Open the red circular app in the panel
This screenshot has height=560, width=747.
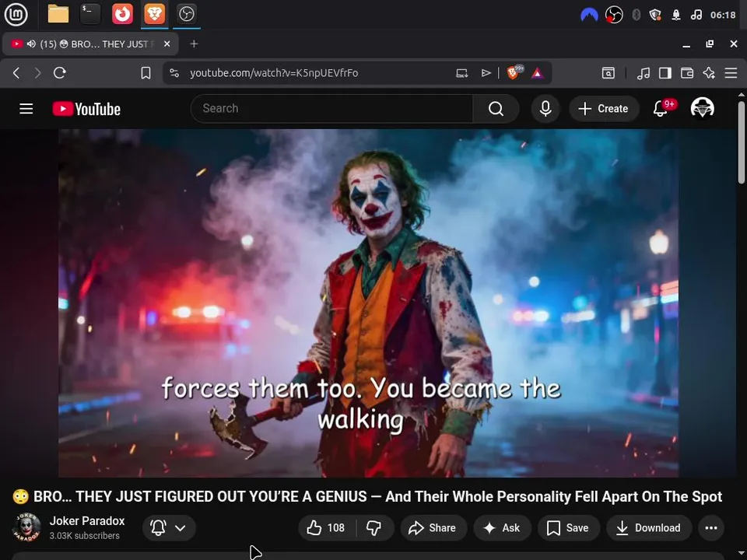coord(122,14)
